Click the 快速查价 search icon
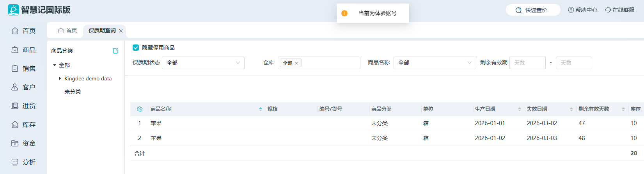Image resolution: width=644 pixels, height=174 pixels. click(518, 10)
